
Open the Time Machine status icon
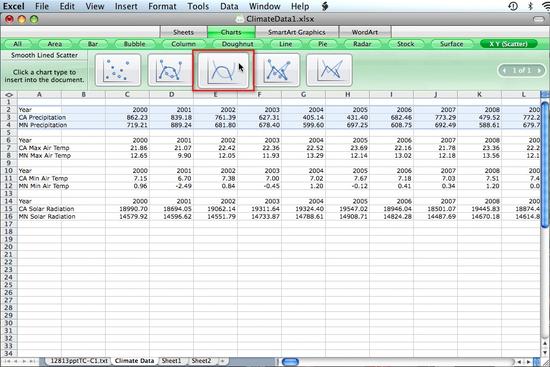point(513,6)
